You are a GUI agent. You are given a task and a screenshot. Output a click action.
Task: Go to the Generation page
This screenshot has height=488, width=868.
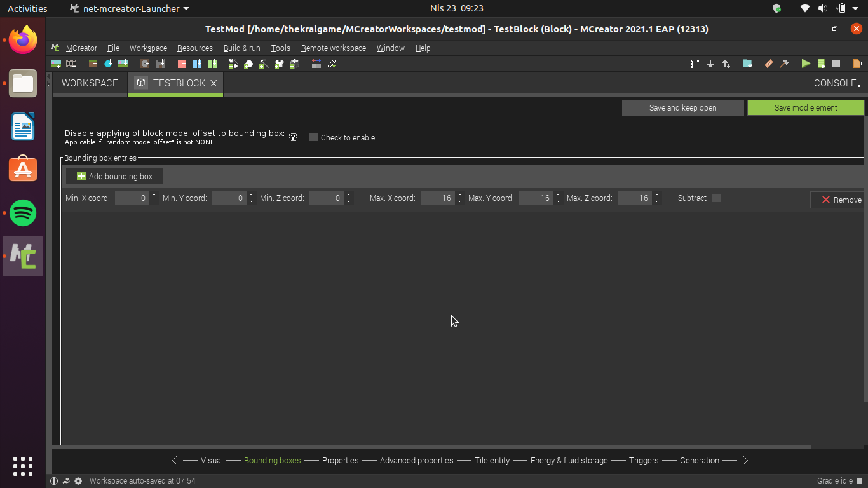pos(700,460)
